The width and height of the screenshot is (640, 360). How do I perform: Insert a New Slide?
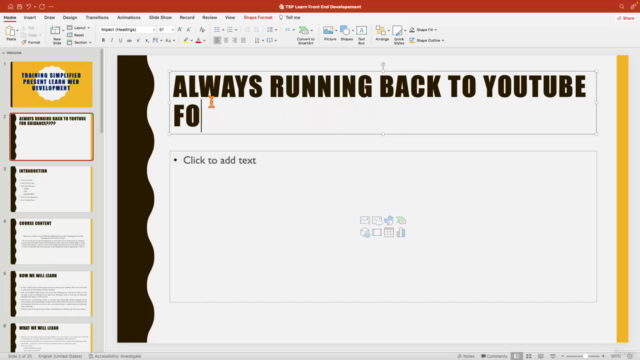point(56,35)
